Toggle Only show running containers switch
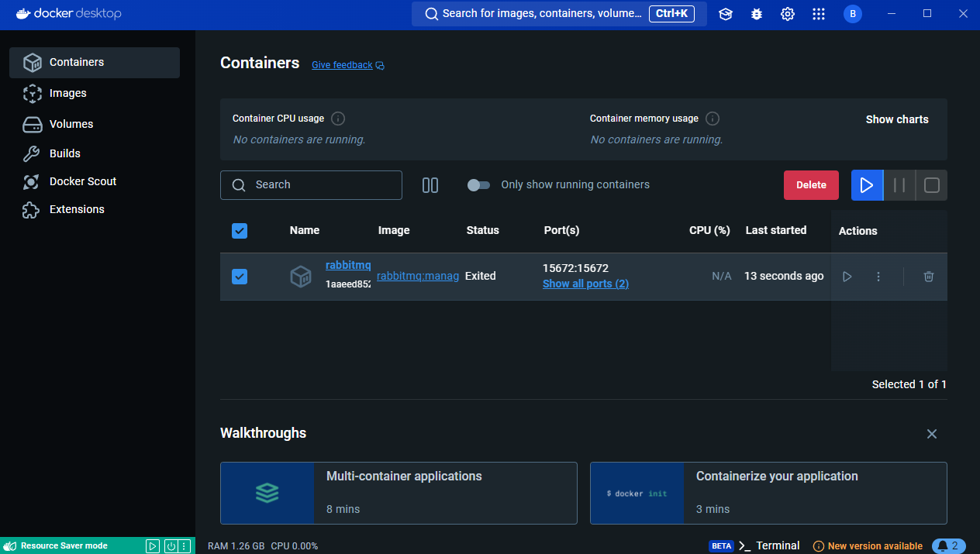The image size is (980, 554). pos(478,185)
